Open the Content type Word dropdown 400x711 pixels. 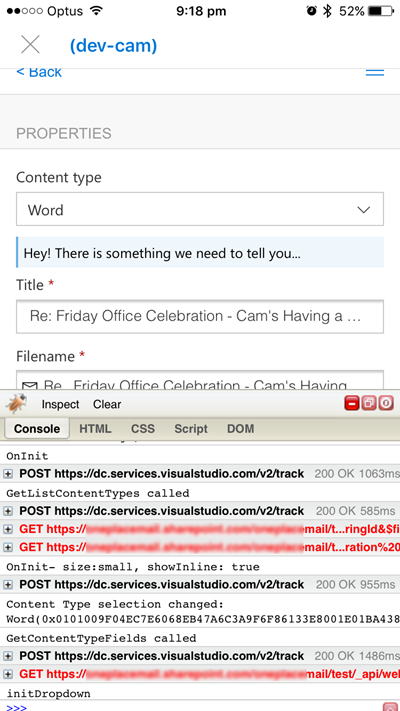200,209
